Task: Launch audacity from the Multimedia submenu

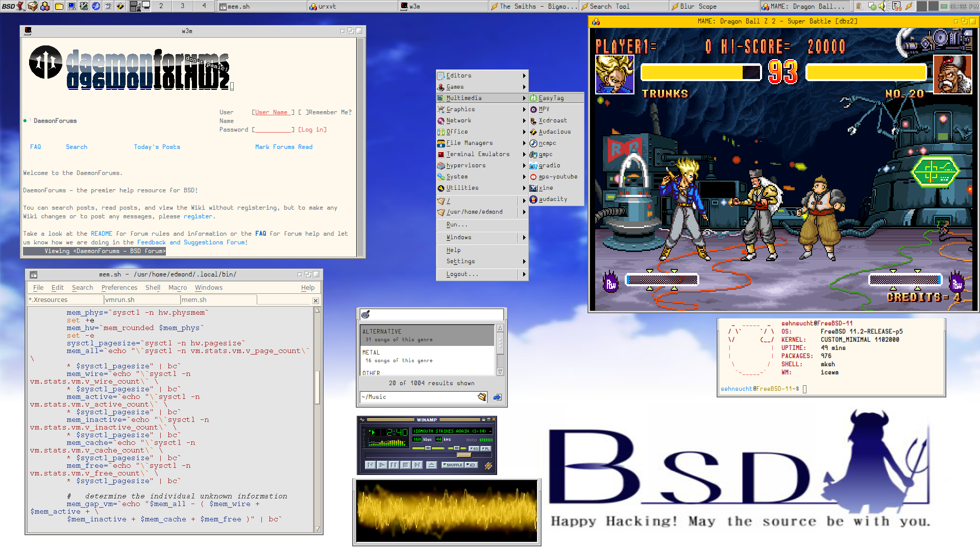Action: coord(556,199)
